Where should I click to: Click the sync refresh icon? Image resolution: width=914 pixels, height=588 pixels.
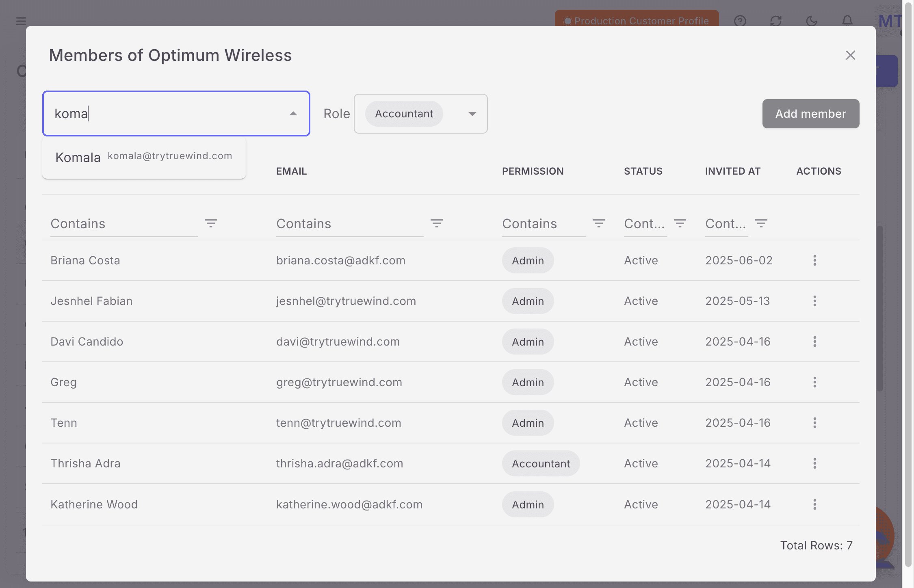(776, 21)
